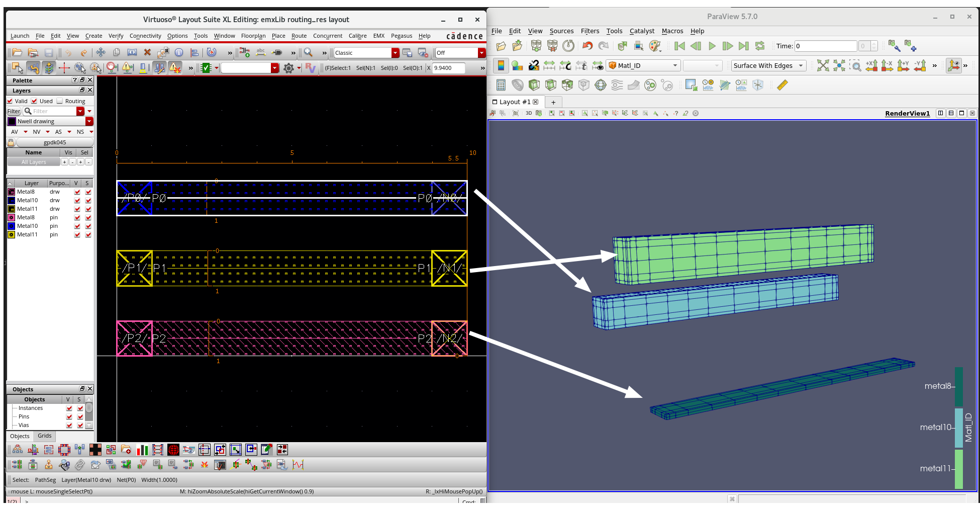Click the Metal8 pin color swatch
This screenshot has width=980, height=506.
(x=12, y=217)
